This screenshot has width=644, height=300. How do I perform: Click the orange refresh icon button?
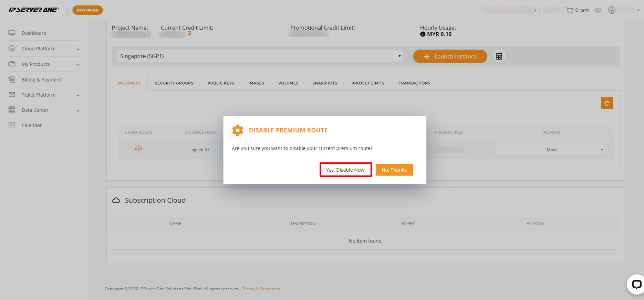coord(606,103)
